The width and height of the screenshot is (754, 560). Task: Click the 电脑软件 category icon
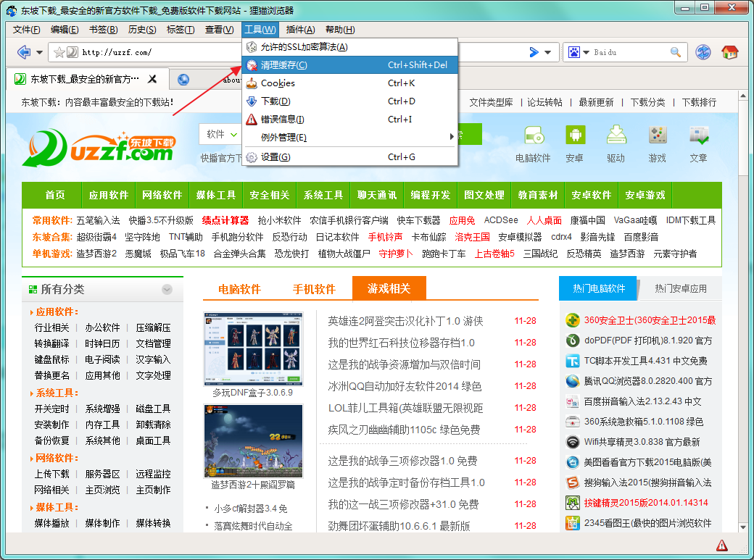click(x=534, y=135)
